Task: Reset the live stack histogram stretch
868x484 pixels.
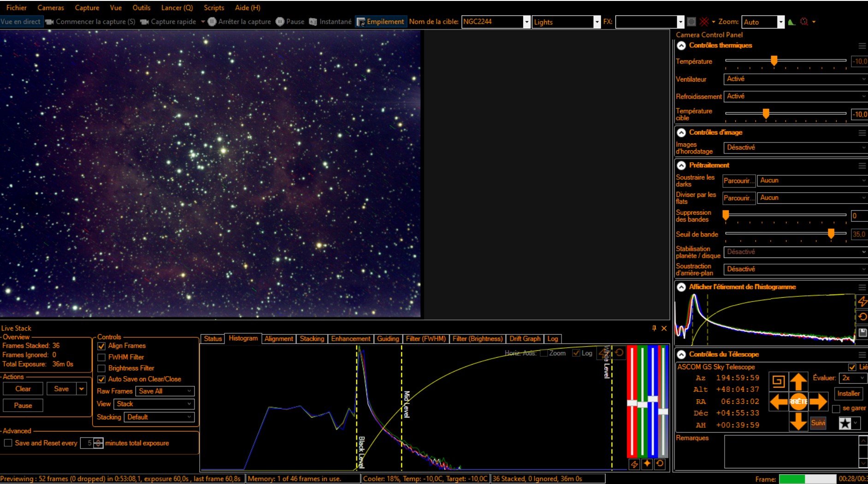Action: click(619, 353)
